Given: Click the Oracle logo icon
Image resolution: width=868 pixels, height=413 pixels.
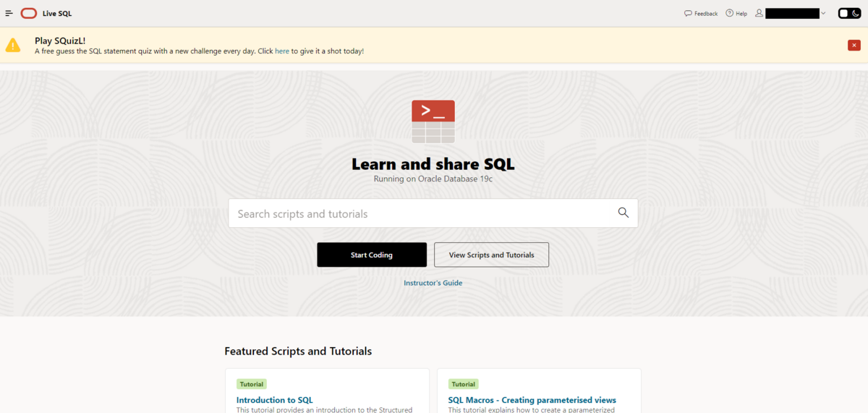Looking at the screenshot, I should [x=29, y=13].
